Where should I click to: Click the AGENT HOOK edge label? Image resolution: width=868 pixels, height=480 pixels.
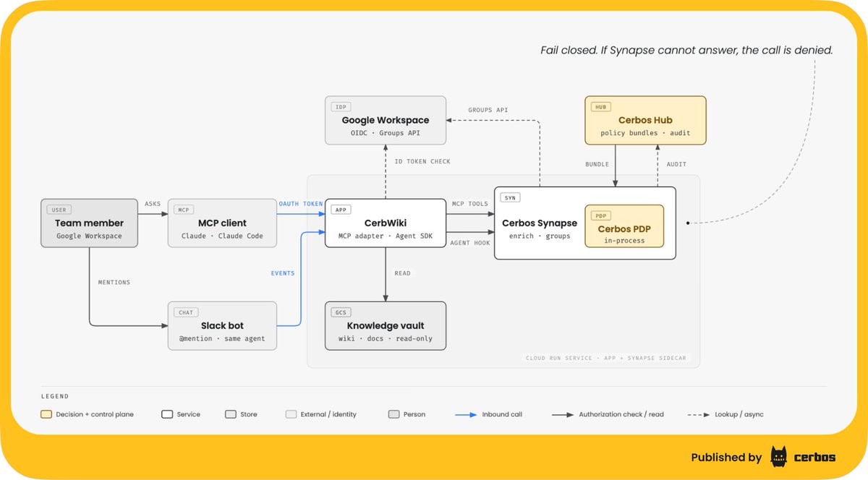click(469, 243)
